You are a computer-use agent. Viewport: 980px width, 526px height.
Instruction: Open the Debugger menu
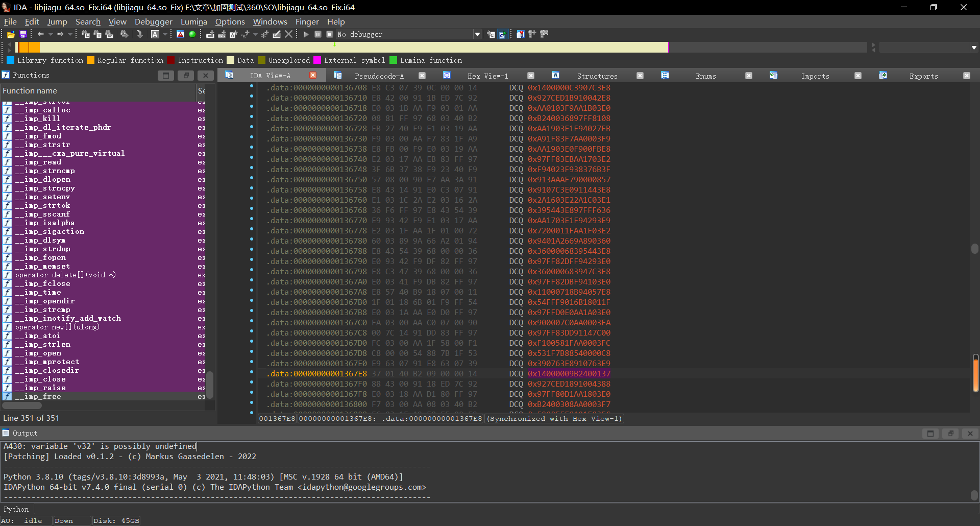pos(154,21)
